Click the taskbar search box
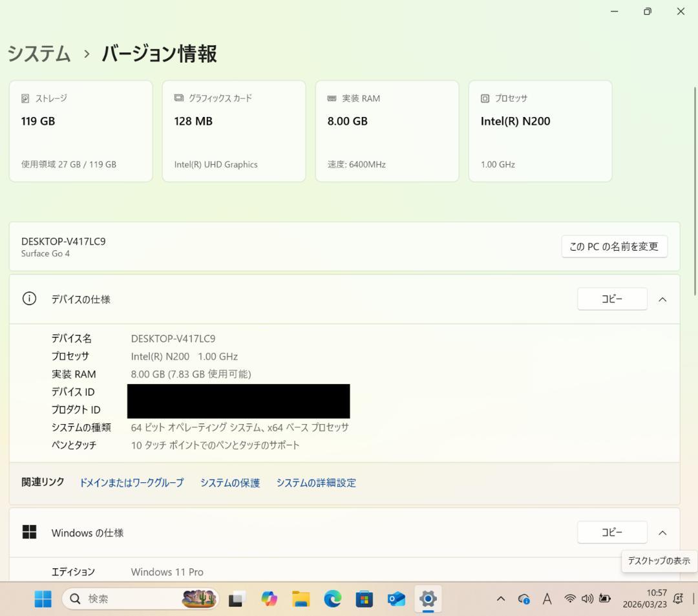 (140, 599)
